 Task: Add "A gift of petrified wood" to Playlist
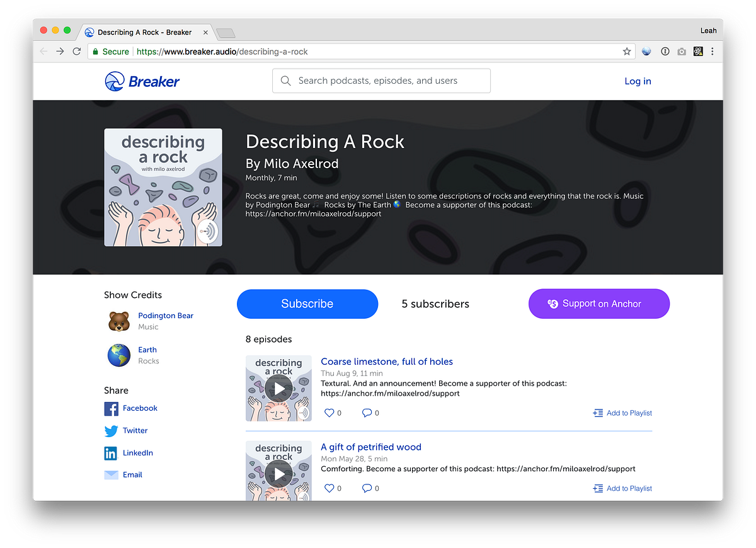[x=628, y=488]
